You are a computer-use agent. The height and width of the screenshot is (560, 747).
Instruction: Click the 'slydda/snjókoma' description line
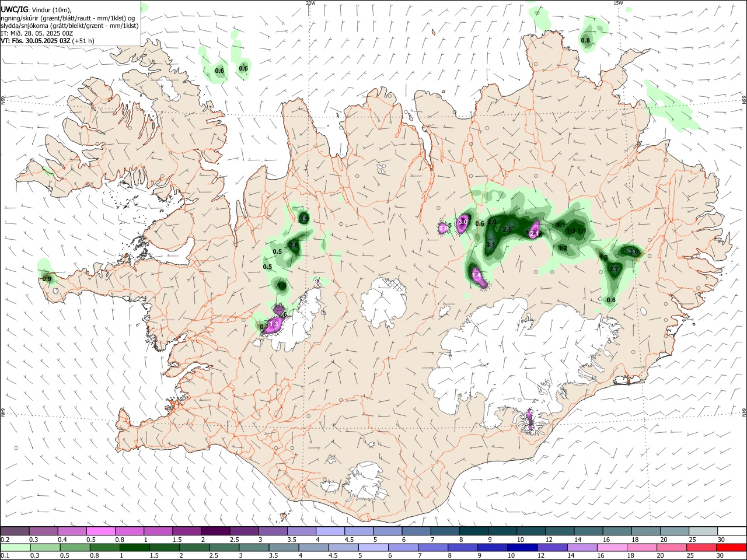pos(69,26)
